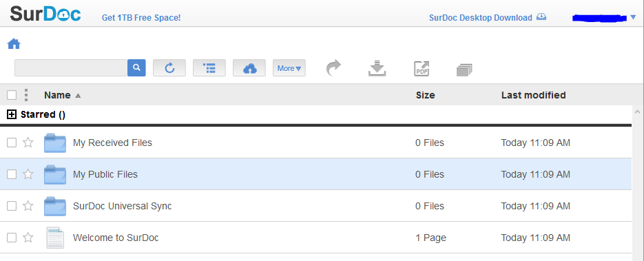Click the convert to PDF icon
Screen dimensions: 644x261
point(422,69)
